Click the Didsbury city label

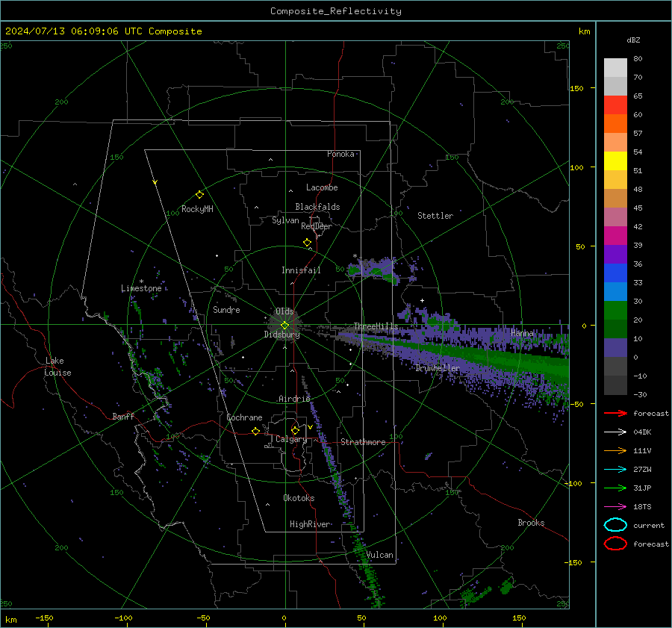pyautogui.click(x=281, y=335)
